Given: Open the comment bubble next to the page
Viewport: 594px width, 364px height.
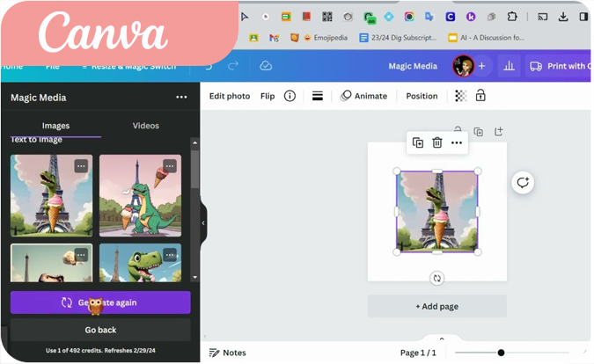Looking at the screenshot, I should [x=523, y=182].
